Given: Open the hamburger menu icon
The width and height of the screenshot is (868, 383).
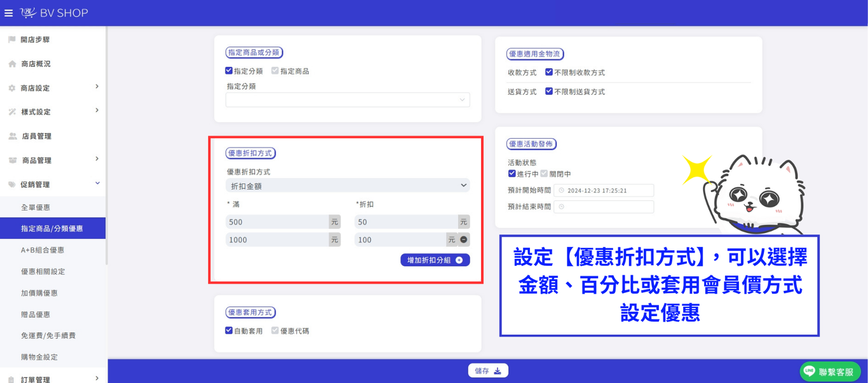Looking at the screenshot, I should click(8, 13).
